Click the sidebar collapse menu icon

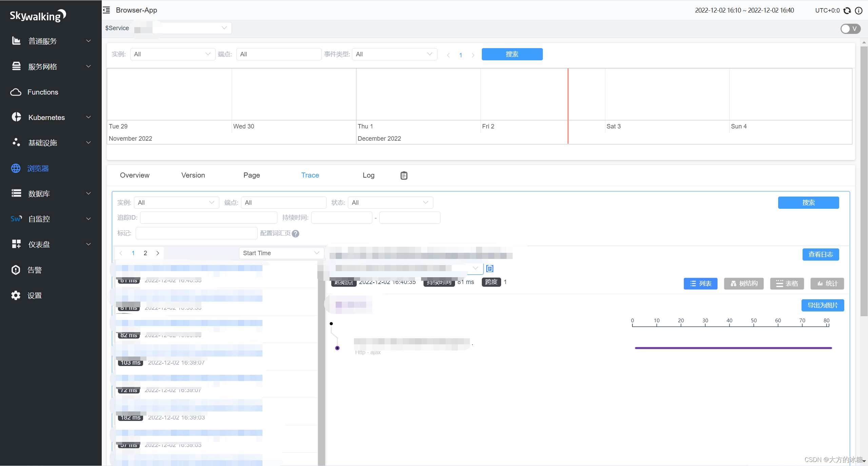(x=106, y=10)
